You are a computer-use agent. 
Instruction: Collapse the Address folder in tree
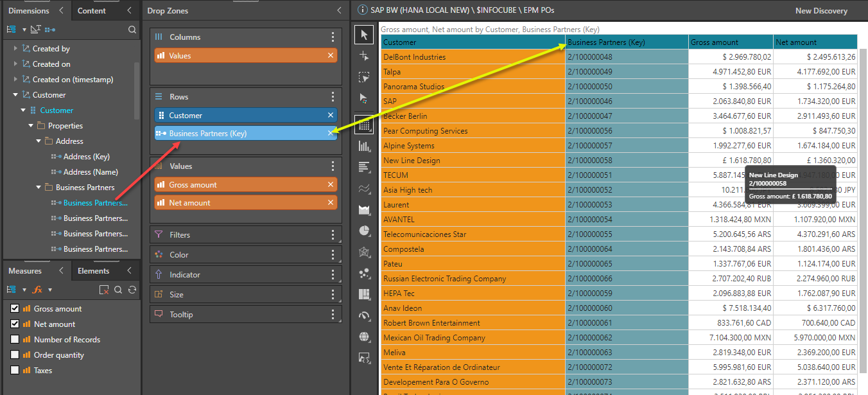click(x=39, y=141)
